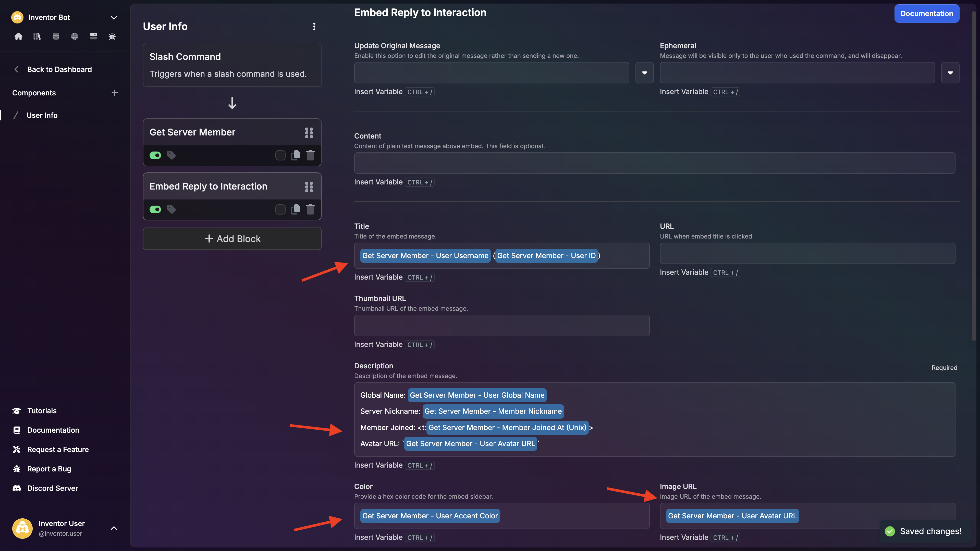Open the Update Original Message dropdown arrow

tap(644, 73)
